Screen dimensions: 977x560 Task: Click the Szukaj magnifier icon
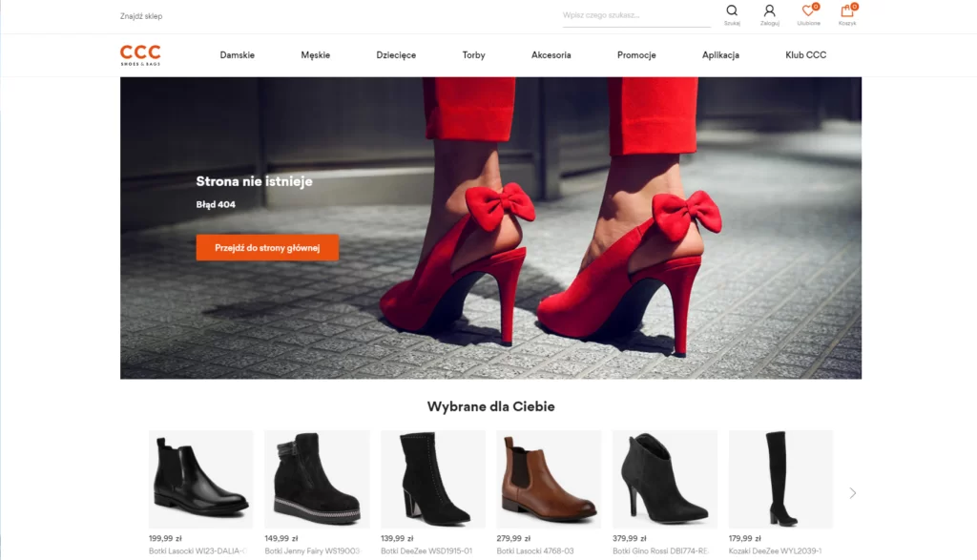732,10
